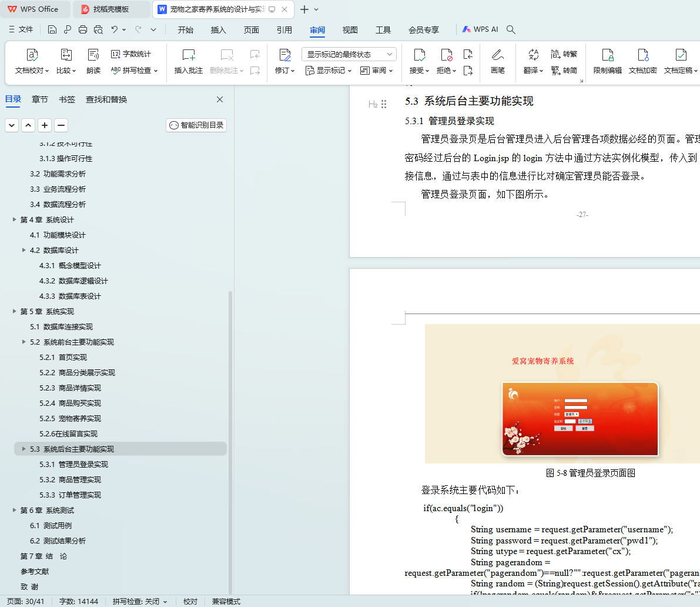Screen dimensions: 700x607
Task: Toggle 拼写检查: 关闭 in status bar
Action: tap(140, 602)
